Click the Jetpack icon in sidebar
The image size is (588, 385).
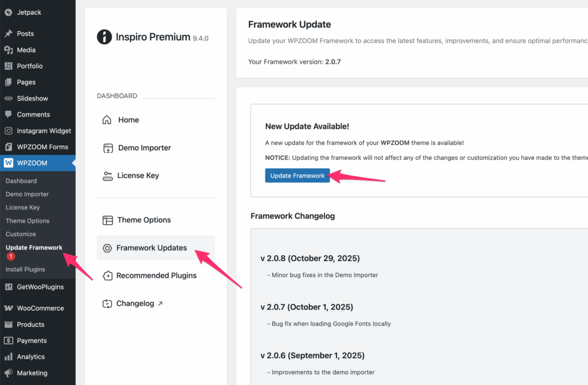(9, 12)
